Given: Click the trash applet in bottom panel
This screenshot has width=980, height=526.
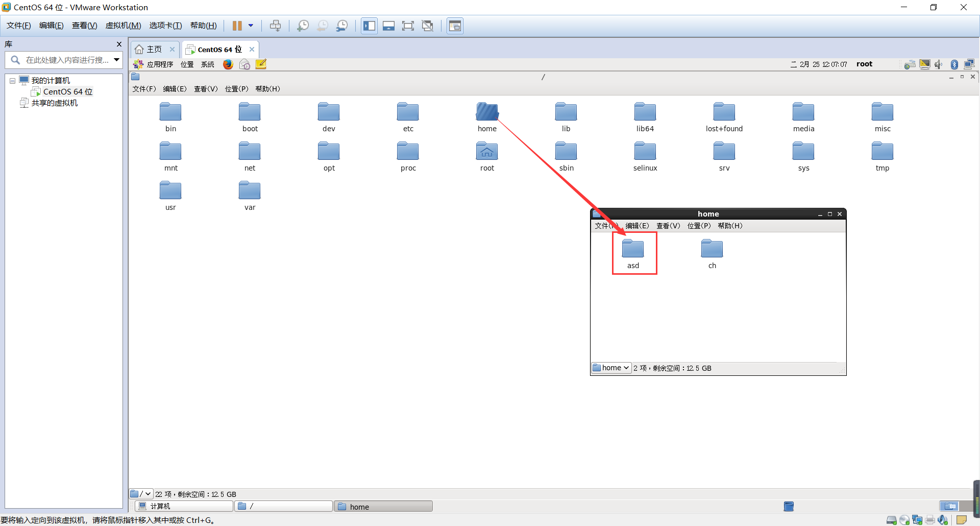Looking at the screenshot, I should (789, 506).
